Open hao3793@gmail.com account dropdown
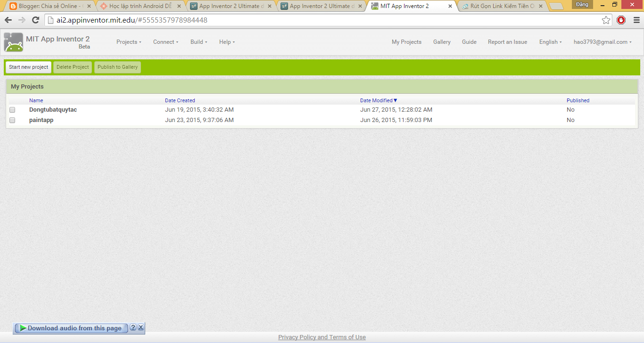The height and width of the screenshot is (343, 644). 603,42
